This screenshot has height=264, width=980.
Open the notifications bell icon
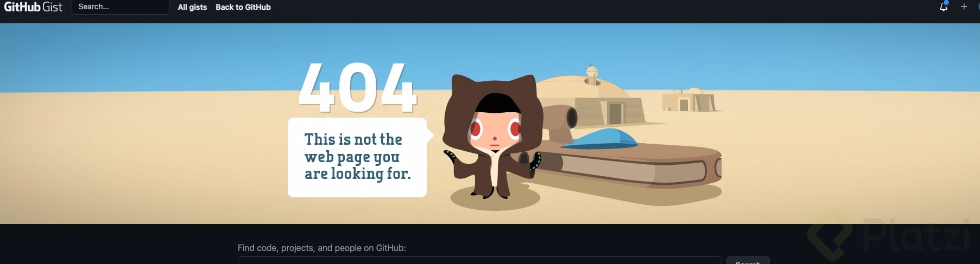click(944, 7)
